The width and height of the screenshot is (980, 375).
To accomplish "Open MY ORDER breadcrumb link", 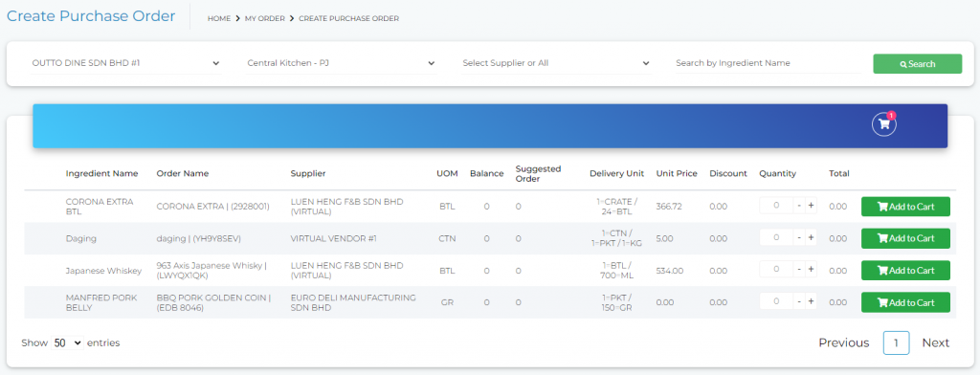I will [x=264, y=19].
